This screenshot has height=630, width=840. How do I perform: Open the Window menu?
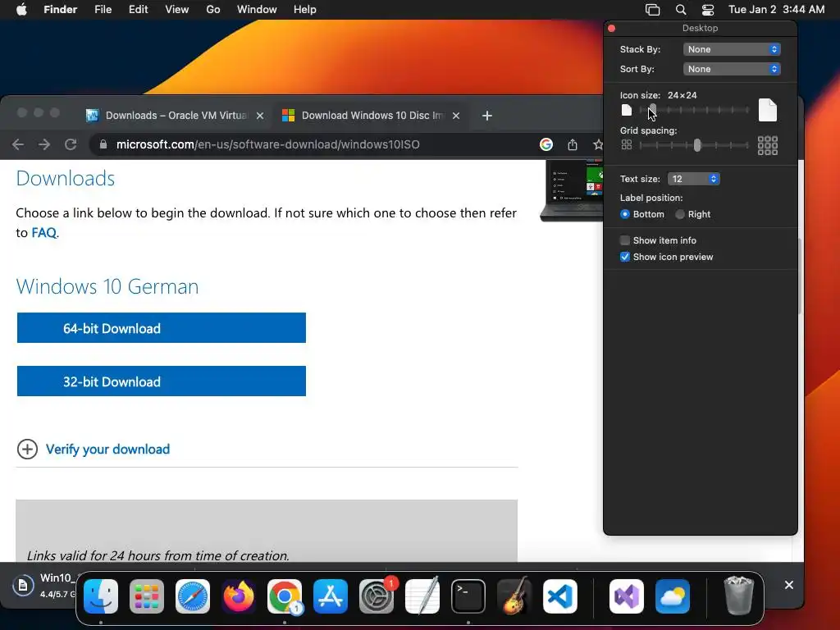click(x=257, y=10)
